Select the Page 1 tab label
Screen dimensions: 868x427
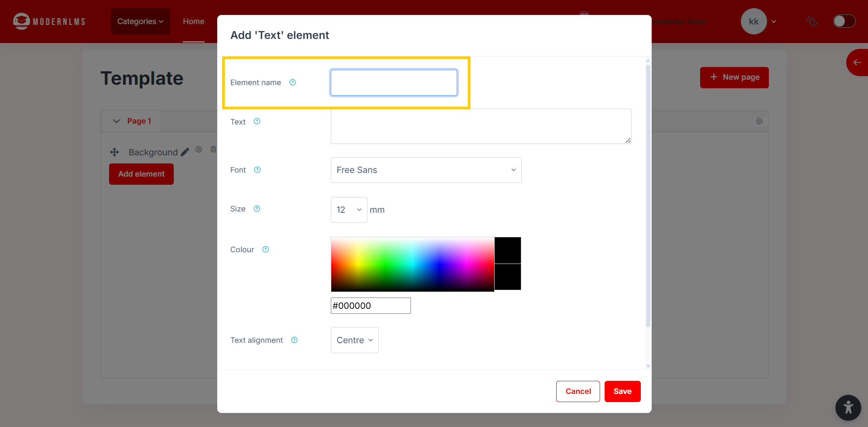tap(139, 121)
